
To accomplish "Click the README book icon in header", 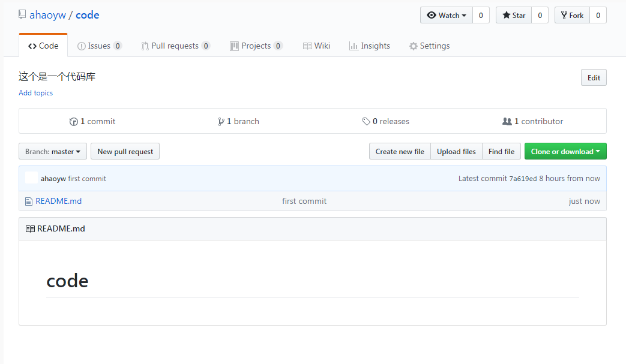I will point(30,229).
